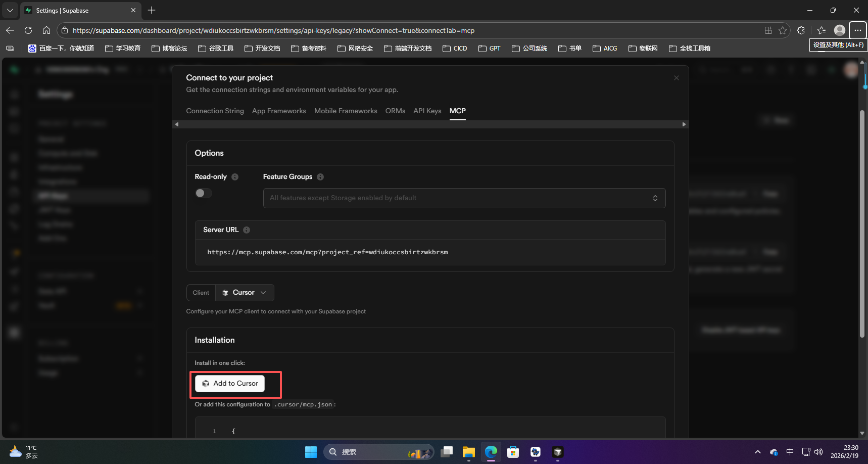Open the 书单 bookmarks folder
Image resolution: width=868 pixels, height=464 pixels.
tap(570, 49)
